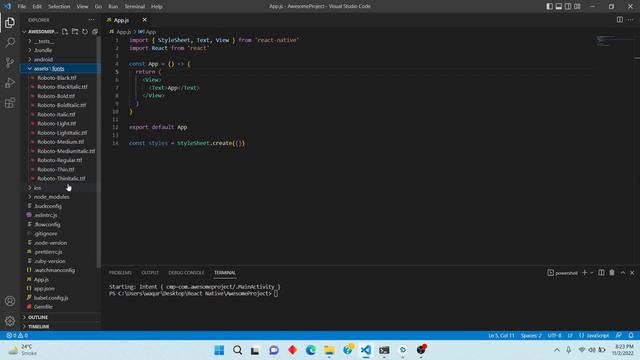Maximize the terminal panel size

coord(623,273)
